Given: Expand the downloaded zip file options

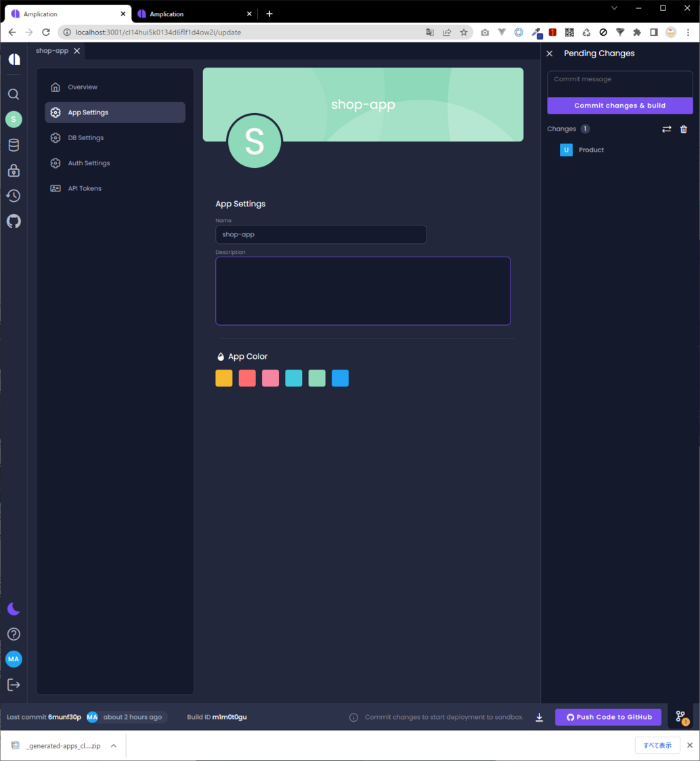Looking at the screenshot, I should [114, 746].
